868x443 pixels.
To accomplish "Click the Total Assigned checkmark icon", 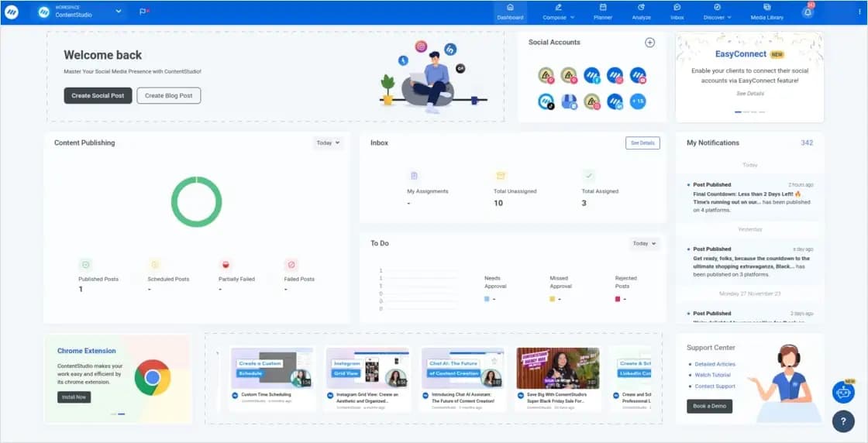I will tap(588, 176).
